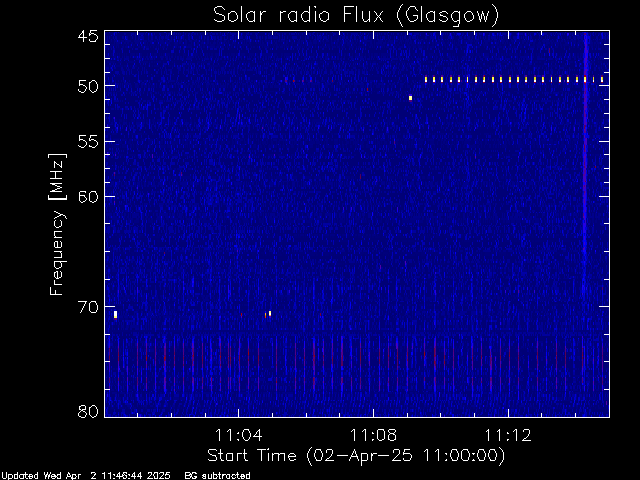The width and height of the screenshot is (640, 480).
Task: Click the 11:08 time tick label
Action: (x=373, y=435)
